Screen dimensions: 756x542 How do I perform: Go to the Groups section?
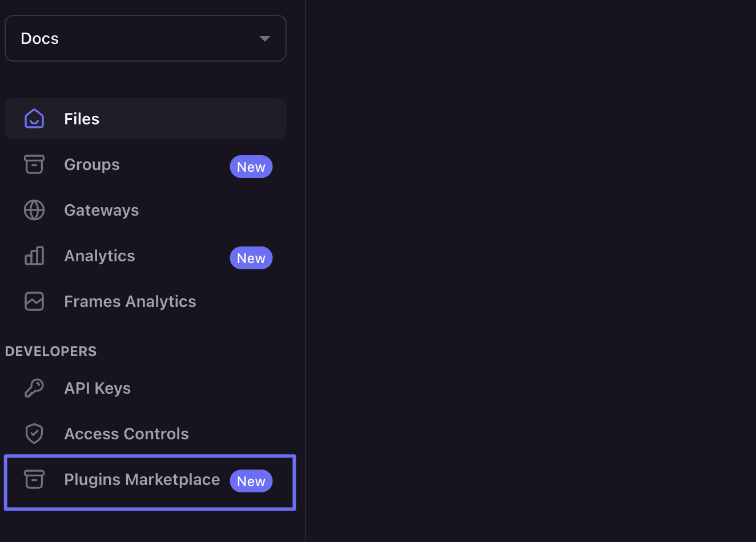pos(92,164)
